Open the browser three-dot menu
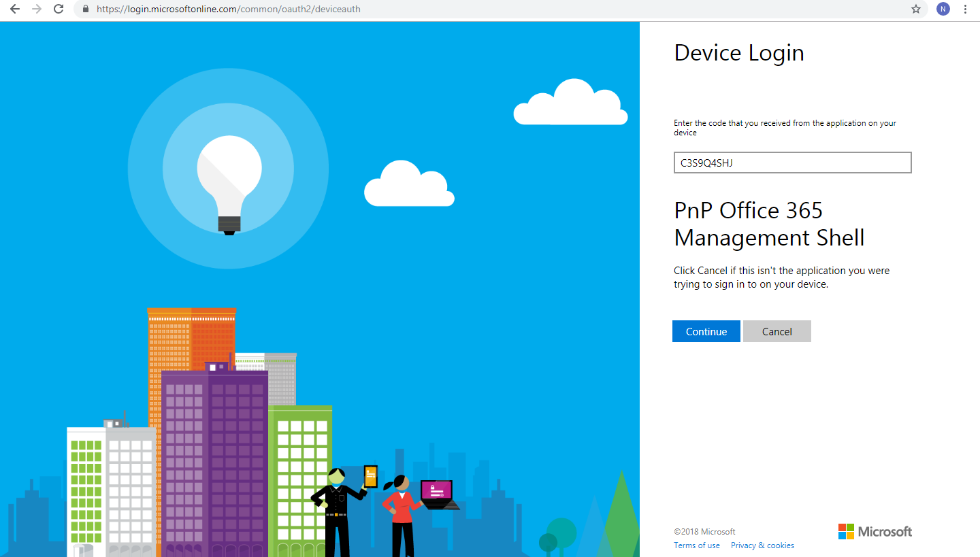The width and height of the screenshot is (980, 557). (966, 10)
